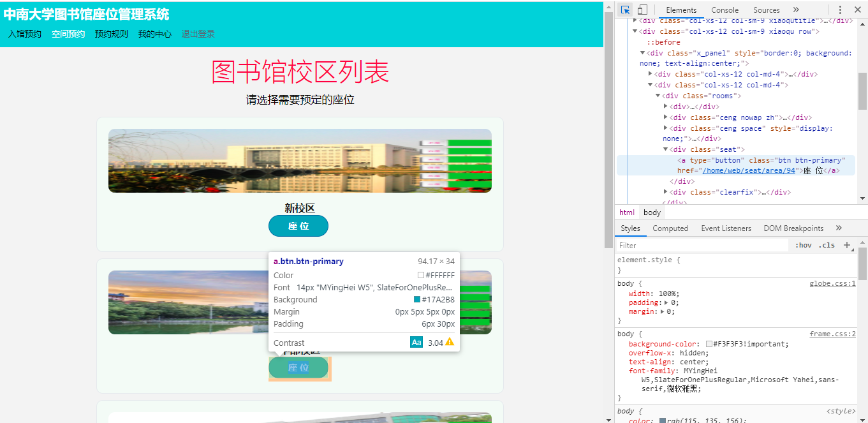Viewport: 868px width, 423px height.
Task: Close the DevTools panel
Action: pyautogui.click(x=857, y=10)
